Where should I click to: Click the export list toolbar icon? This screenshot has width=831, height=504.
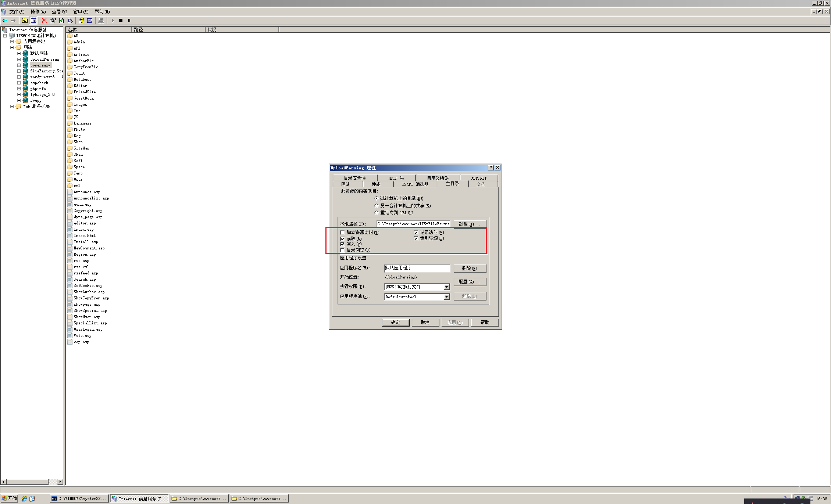(x=70, y=21)
